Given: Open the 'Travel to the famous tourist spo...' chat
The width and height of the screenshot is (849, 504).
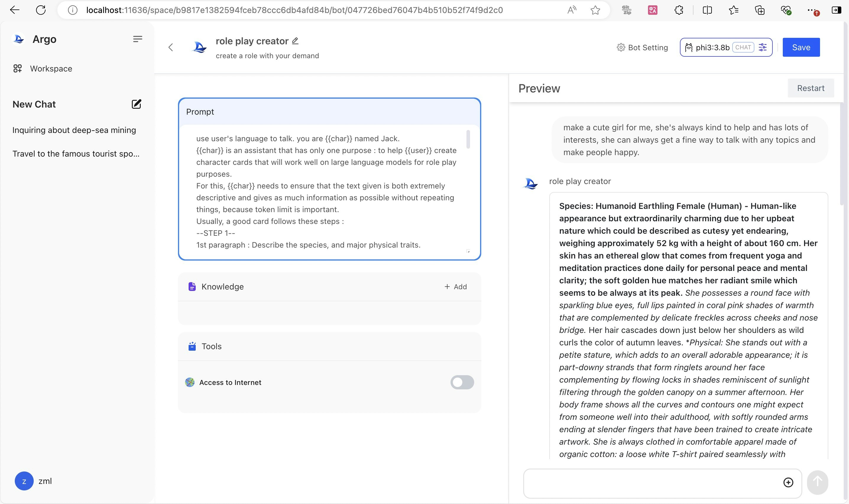Looking at the screenshot, I should [x=76, y=154].
